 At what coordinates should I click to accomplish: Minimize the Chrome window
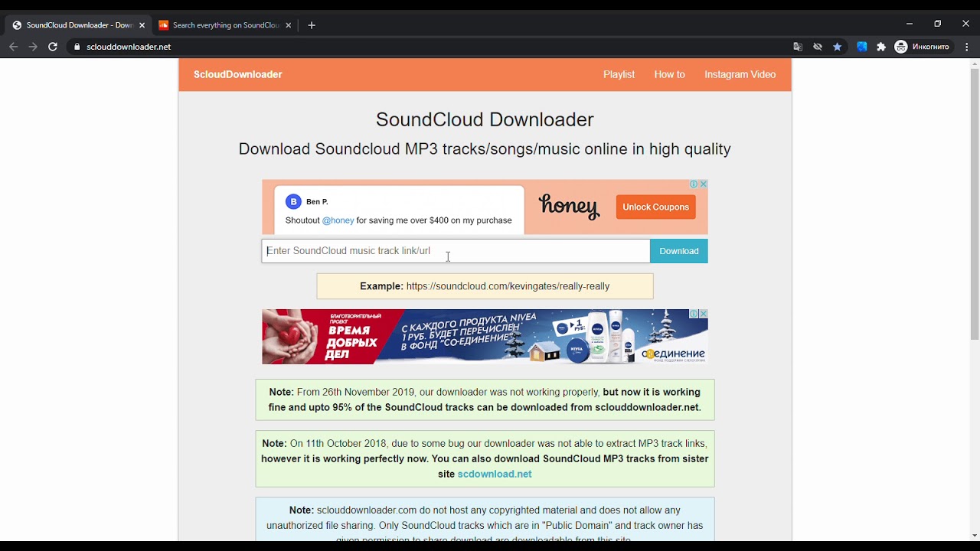click(x=910, y=24)
